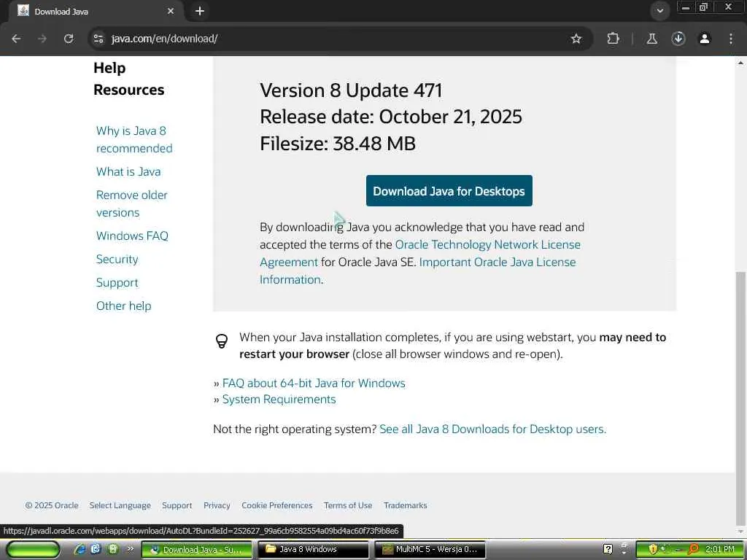Open Why is Java 8 recommended link
The height and width of the screenshot is (560, 747).
[134, 139]
